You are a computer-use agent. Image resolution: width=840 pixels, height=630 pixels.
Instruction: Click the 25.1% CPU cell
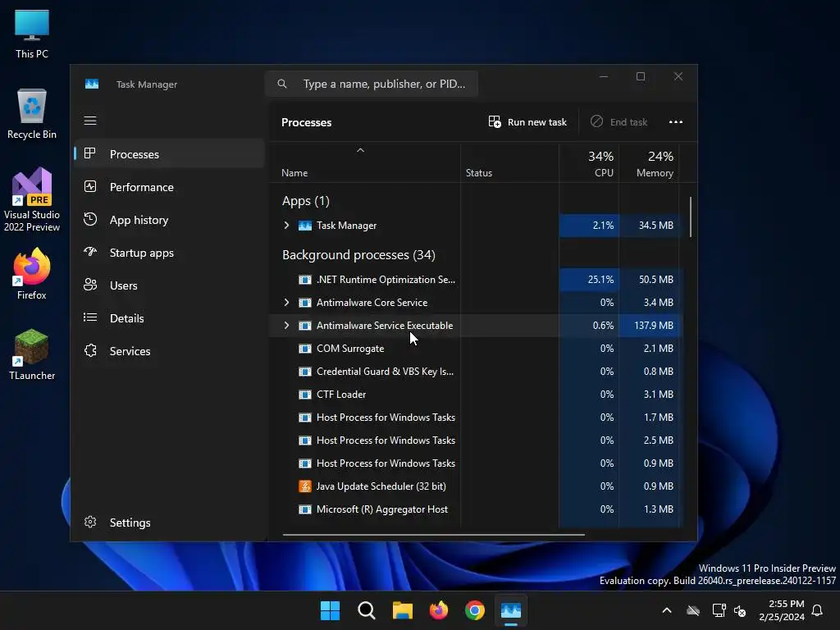589,280
